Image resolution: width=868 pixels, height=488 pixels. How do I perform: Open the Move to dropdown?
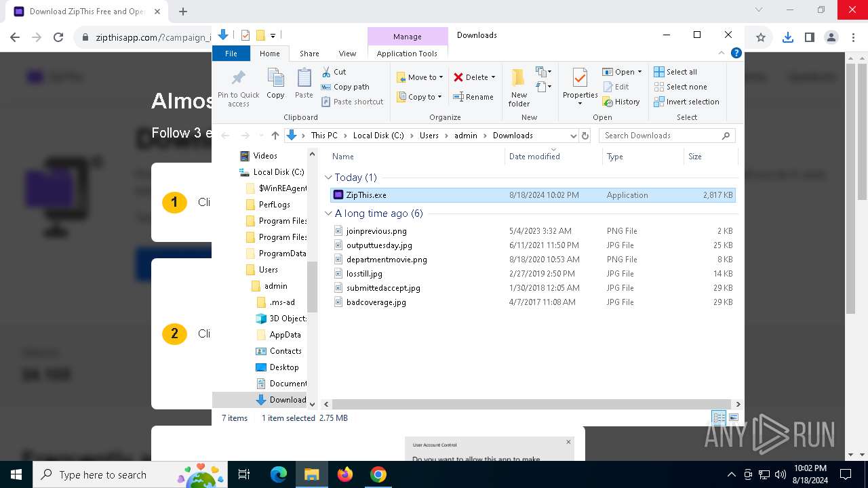tap(420, 77)
